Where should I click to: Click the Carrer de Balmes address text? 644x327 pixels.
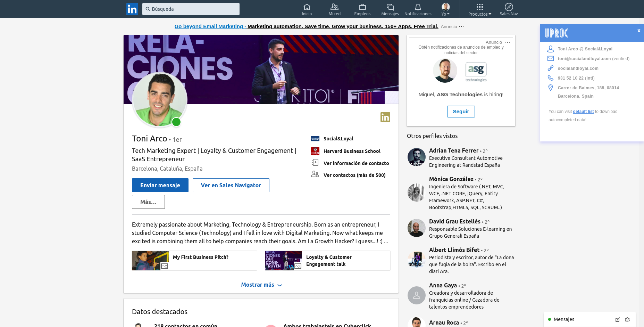[x=588, y=92]
